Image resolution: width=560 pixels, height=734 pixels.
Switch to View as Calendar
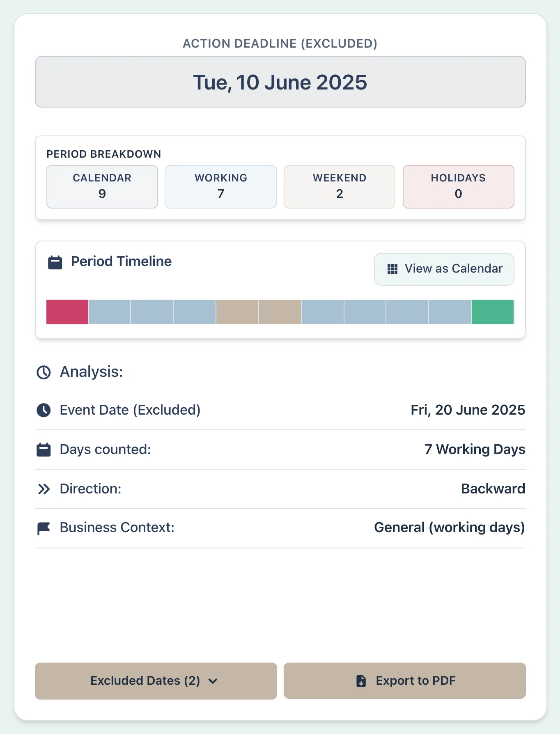pos(444,269)
